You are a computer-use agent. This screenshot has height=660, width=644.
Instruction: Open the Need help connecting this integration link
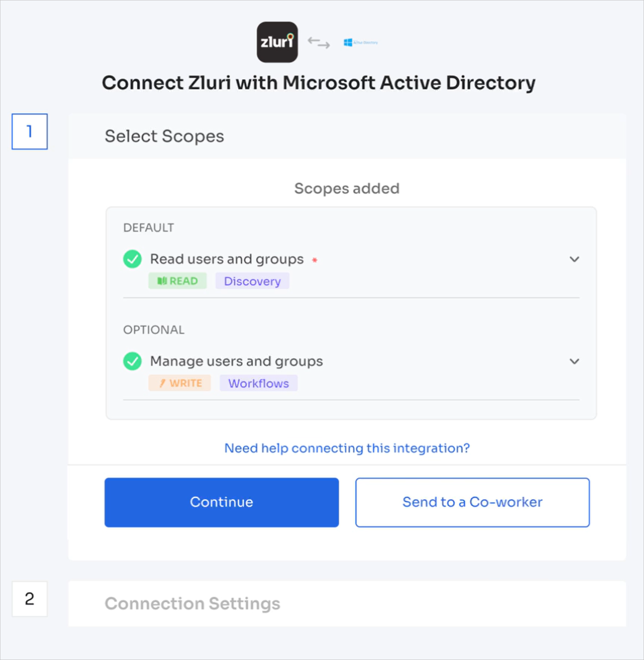pos(347,448)
